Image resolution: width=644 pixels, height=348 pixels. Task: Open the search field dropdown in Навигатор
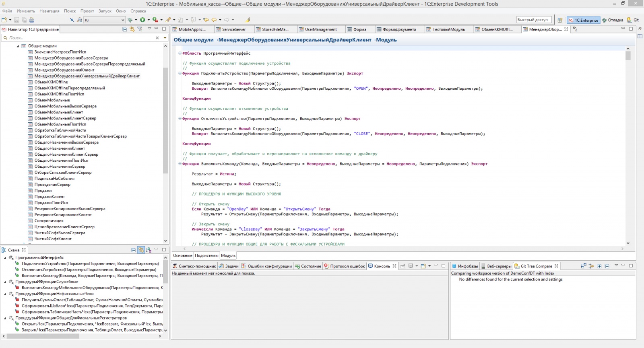coord(165,38)
